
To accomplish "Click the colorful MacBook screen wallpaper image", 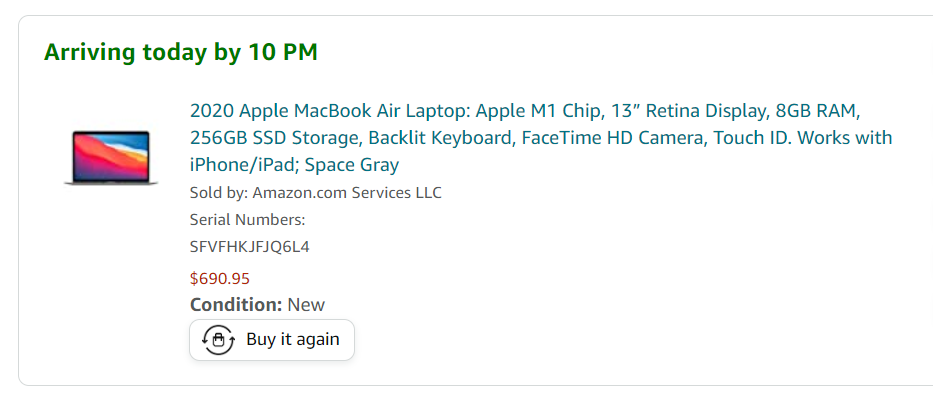I will coord(111,155).
